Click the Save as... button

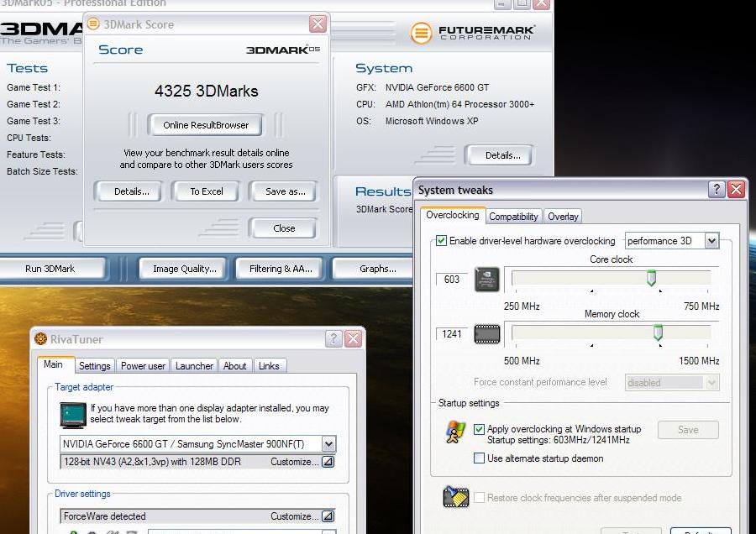coord(285,191)
